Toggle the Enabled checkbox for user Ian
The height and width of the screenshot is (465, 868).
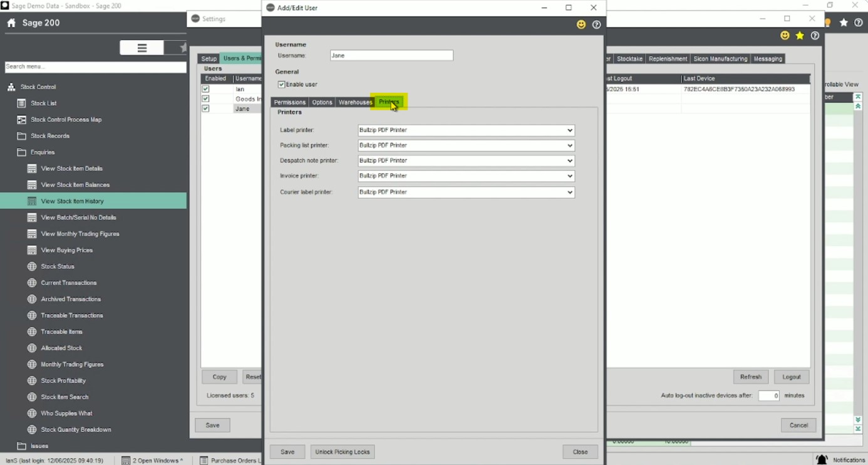205,89
